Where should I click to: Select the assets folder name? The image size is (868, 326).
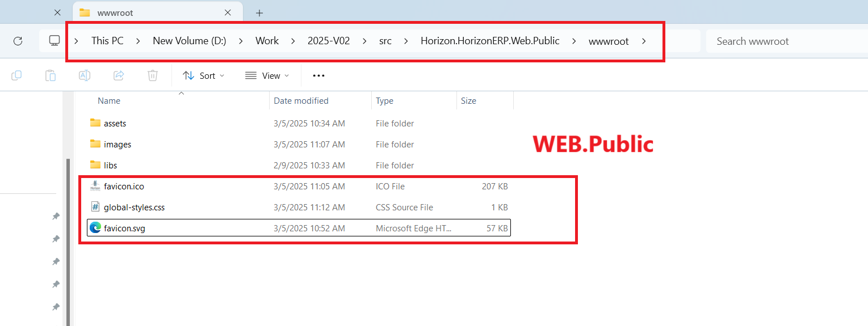tap(115, 123)
